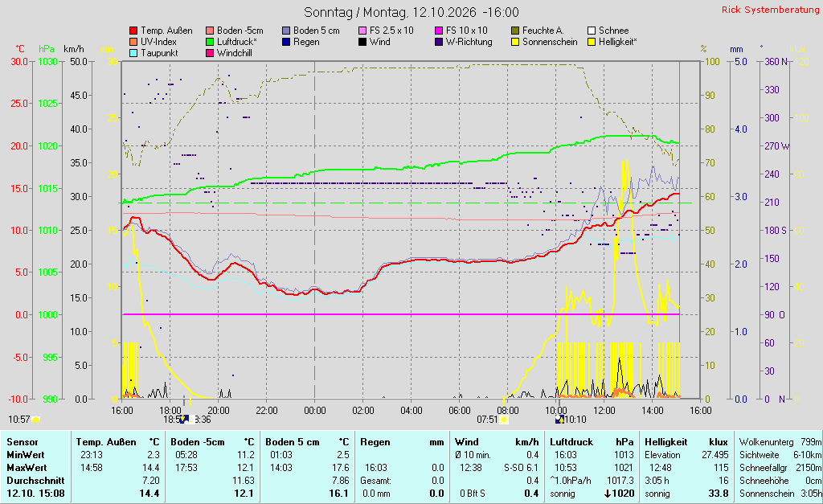The width and height of the screenshot is (823, 504).
Task: Click the Sensor header in the table
Action: [23, 442]
